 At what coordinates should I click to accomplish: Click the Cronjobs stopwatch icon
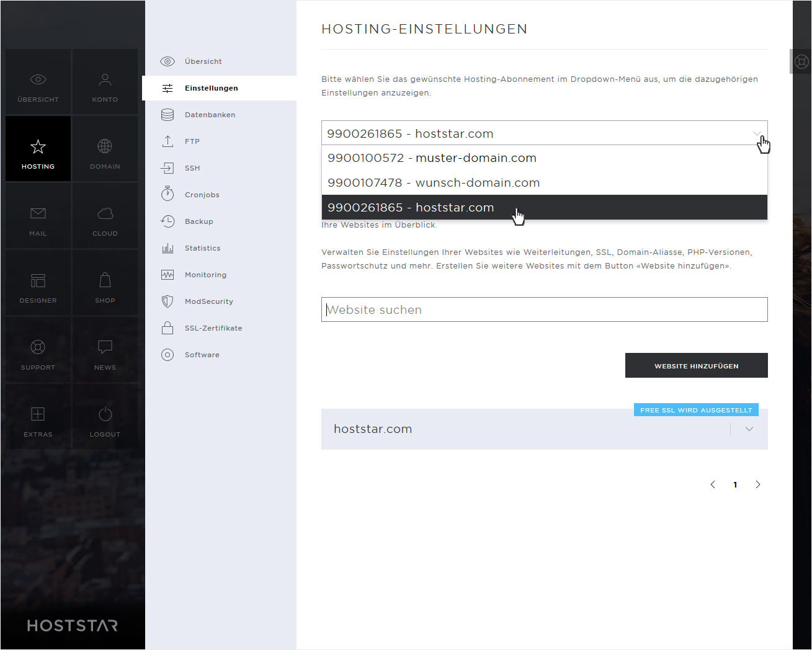pyautogui.click(x=167, y=194)
